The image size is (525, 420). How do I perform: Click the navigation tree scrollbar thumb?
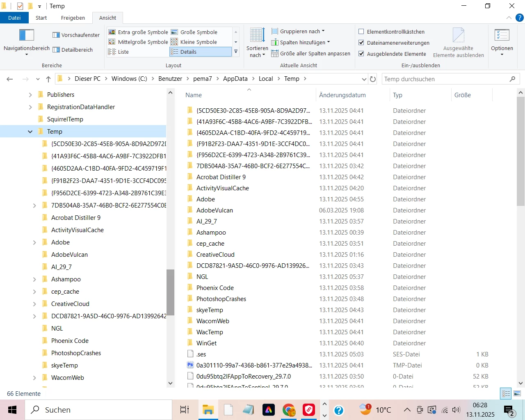170,292
